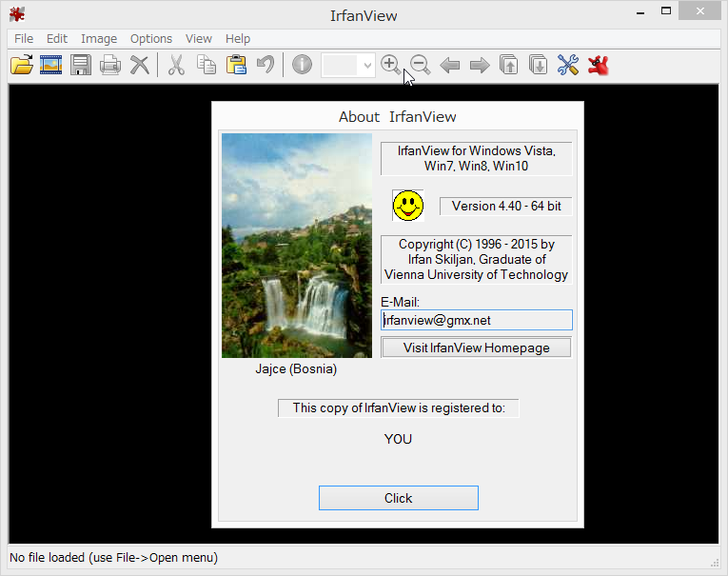The width and height of the screenshot is (728, 576).
Task: Open the Image menu
Action: pyautogui.click(x=99, y=38)
